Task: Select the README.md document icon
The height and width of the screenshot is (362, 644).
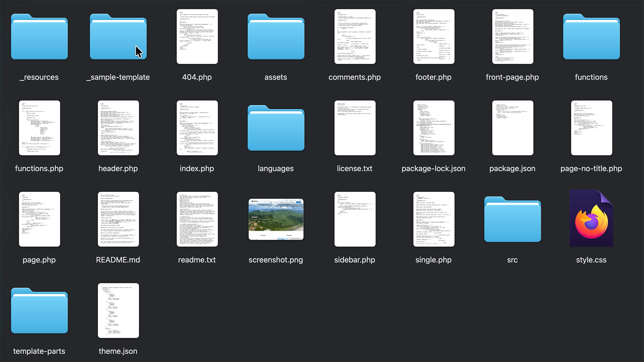Action: pos(118,219)
